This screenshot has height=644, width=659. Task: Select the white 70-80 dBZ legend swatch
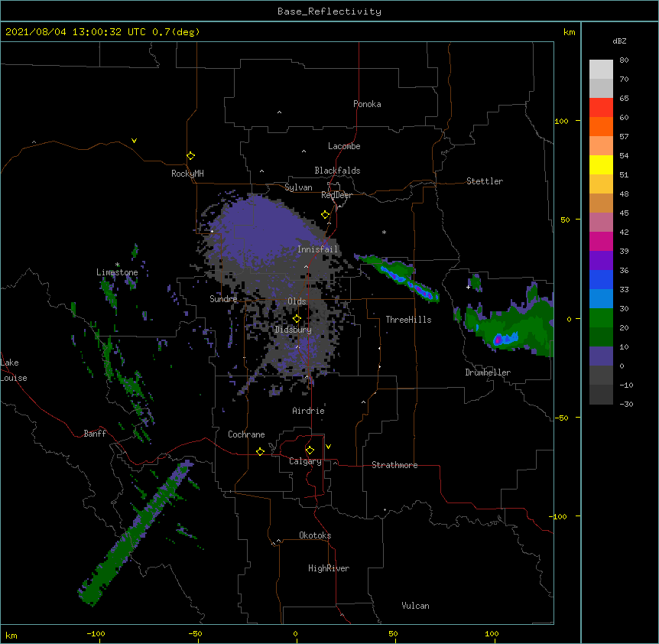(x=601, y=70)
